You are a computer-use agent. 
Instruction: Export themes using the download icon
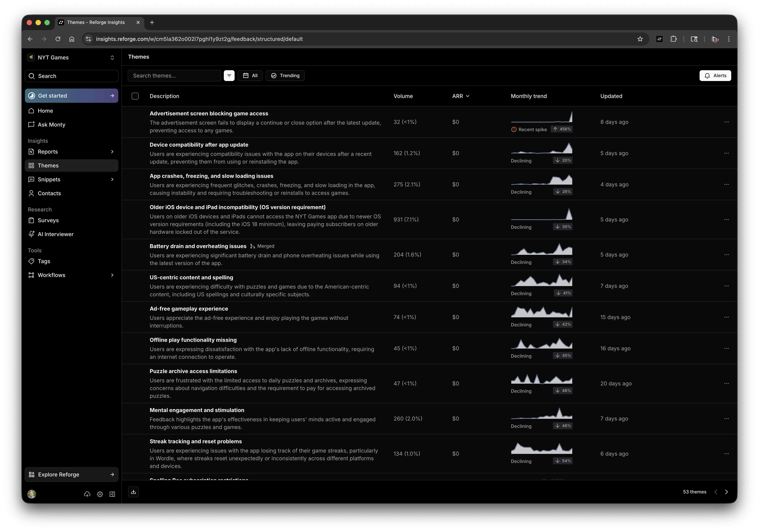click(x=134, y=492)
